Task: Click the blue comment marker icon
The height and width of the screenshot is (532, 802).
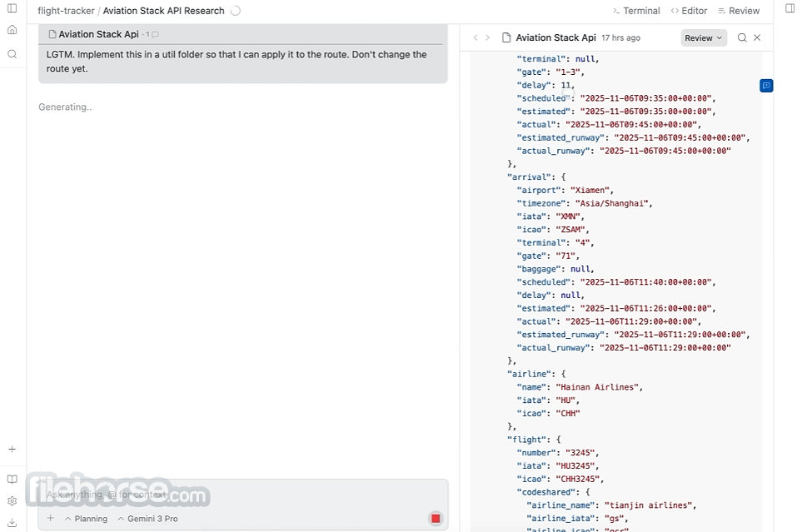Action: [x=766, y=86]
